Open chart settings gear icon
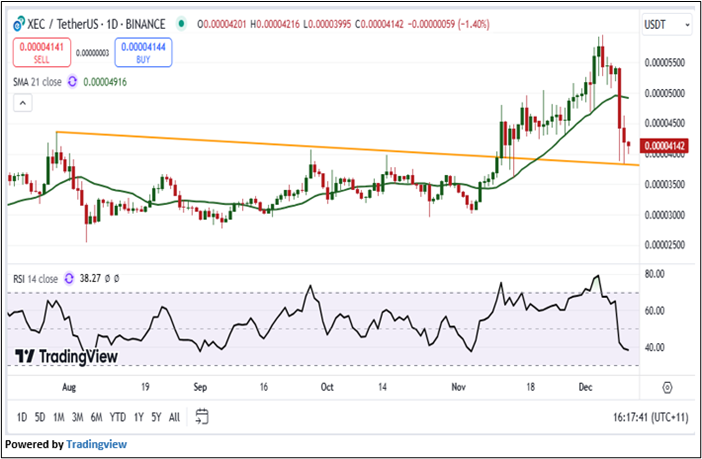 pos(667,387)
